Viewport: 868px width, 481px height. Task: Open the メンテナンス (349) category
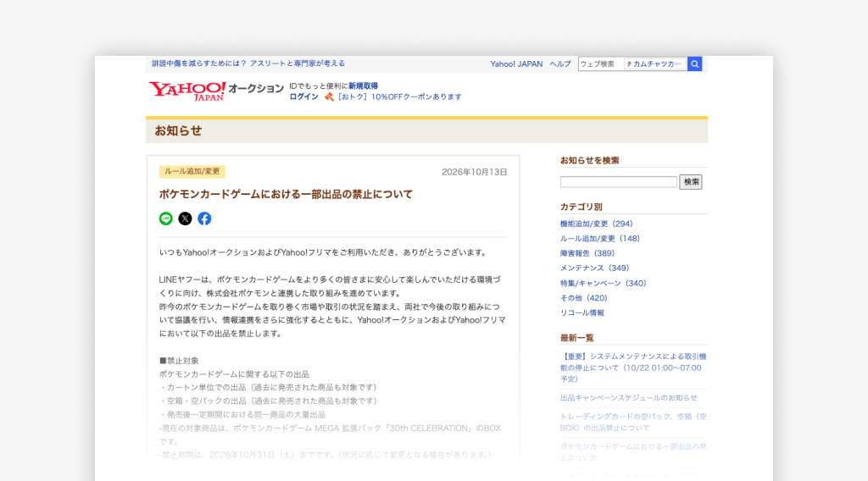point(594,268)
